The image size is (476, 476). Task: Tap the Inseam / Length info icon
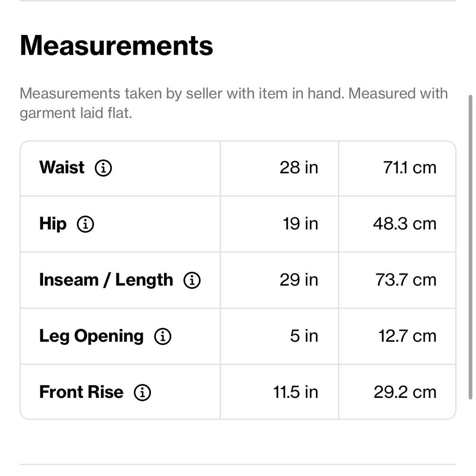[x=192, y=280]
